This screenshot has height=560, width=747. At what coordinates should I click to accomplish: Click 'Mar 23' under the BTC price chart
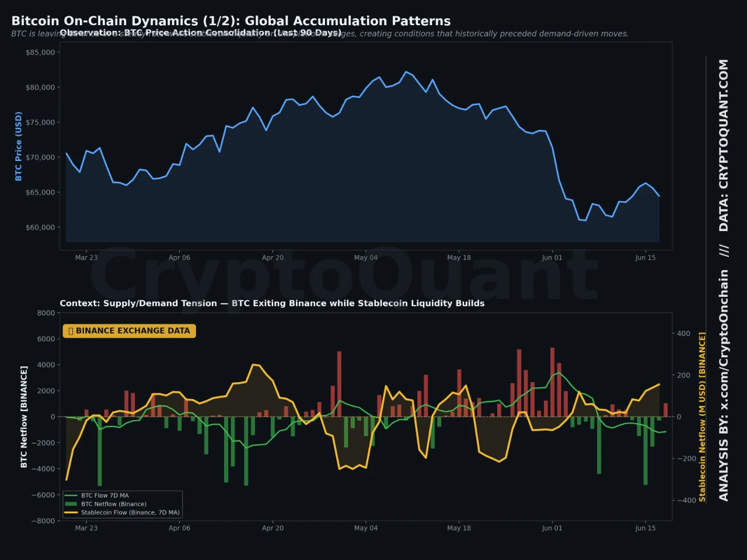86,258
